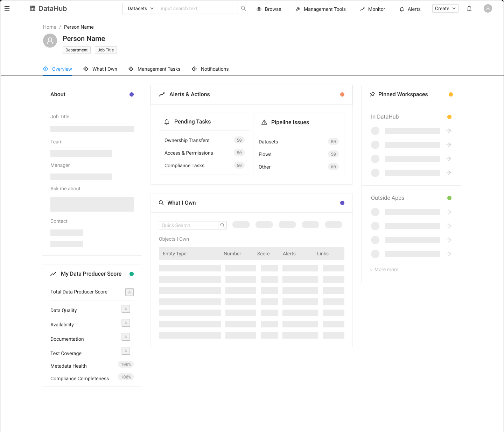Open Flows pipeline issues row
504x432 pixels.
pyautogui.click(x=299, y=154)
